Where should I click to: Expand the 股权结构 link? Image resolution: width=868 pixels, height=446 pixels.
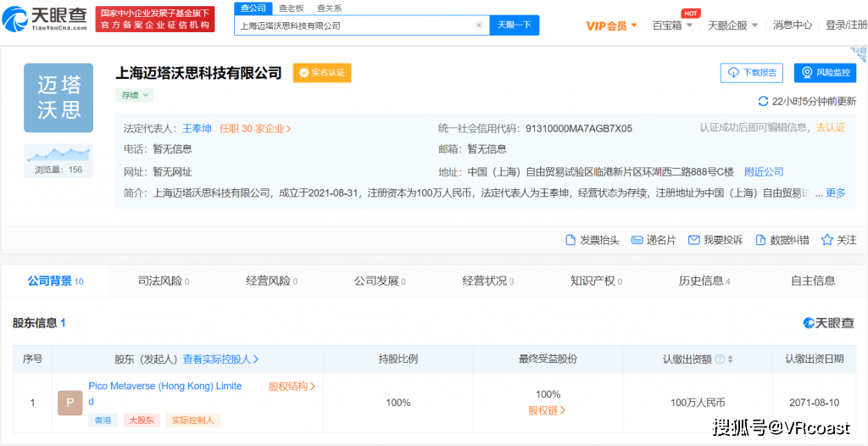click(292, 386)
